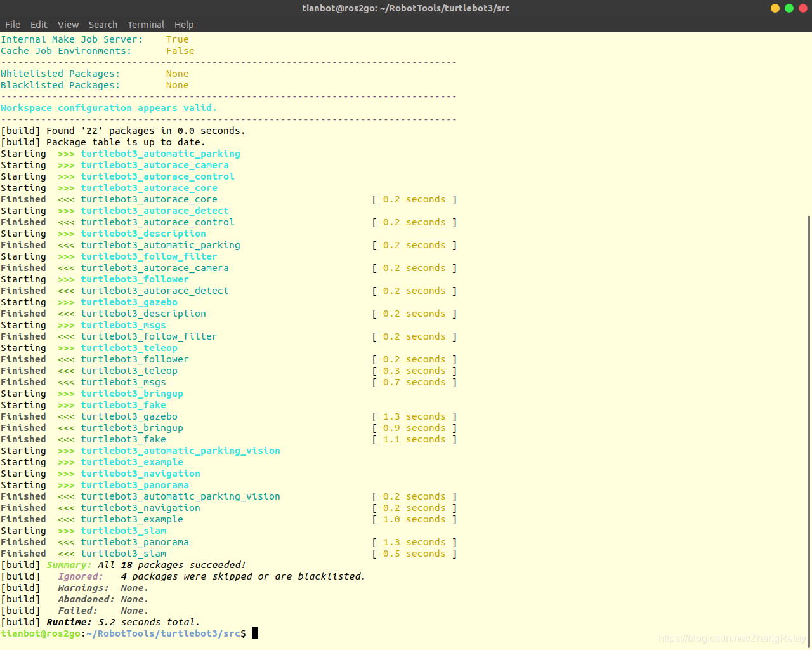The height and width of the screenshot is (650, 812).
Task: Click 'Whitelisted Packages:' label
Action: pos(60,74)
